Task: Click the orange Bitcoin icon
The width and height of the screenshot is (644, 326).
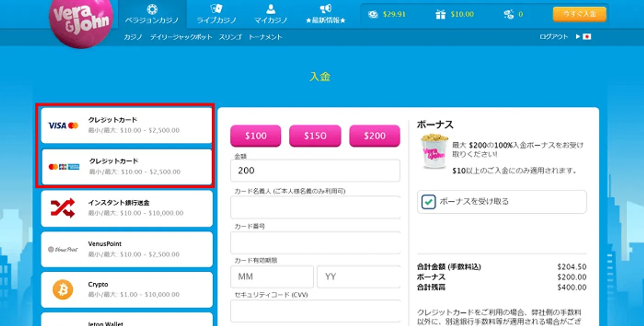Action: pyautogui.click(x=63, y=290)
